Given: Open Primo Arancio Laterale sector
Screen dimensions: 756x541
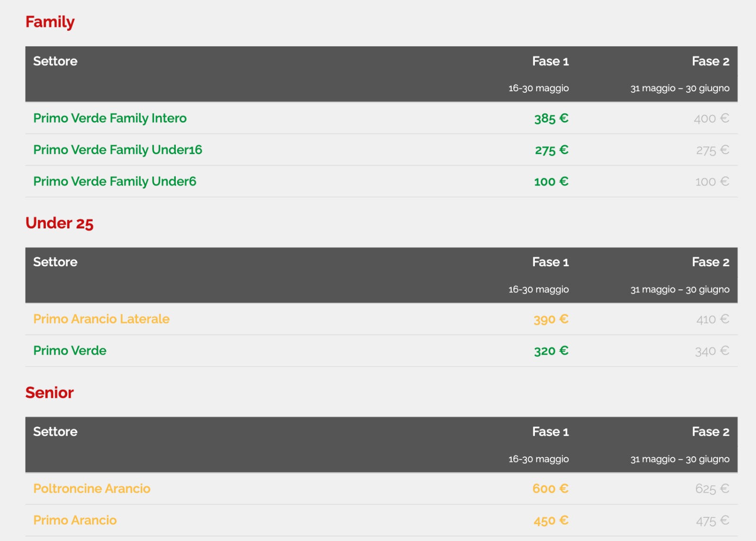Looking at the screenshot, I should (x=101, y=319).
